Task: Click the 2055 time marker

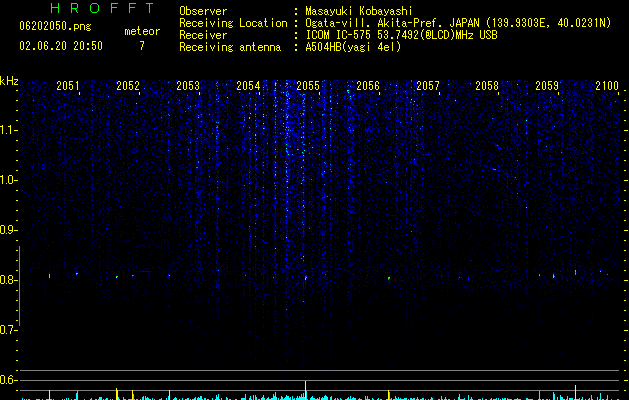Action: coord(308,86)
